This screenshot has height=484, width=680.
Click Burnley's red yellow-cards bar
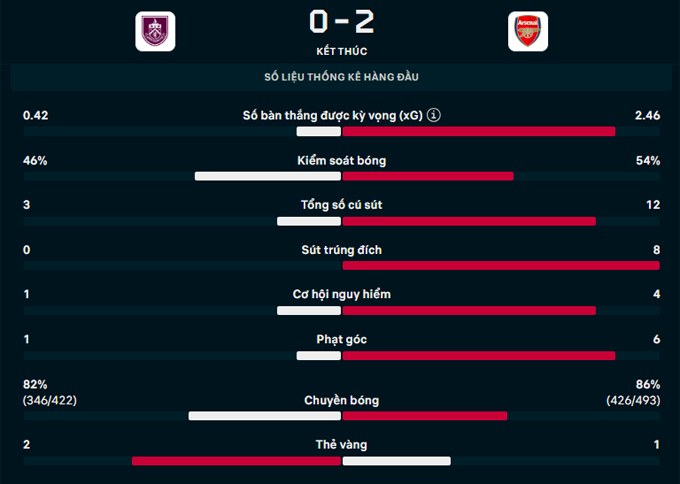click(236, 461)
